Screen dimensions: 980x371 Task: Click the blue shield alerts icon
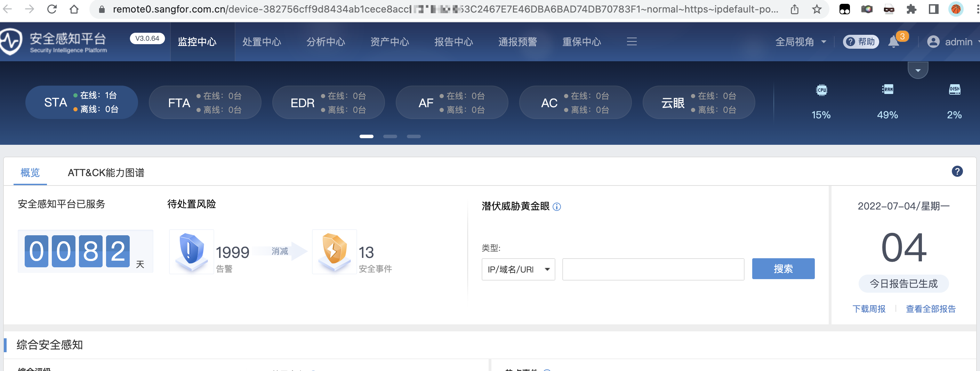pos(191,251)
